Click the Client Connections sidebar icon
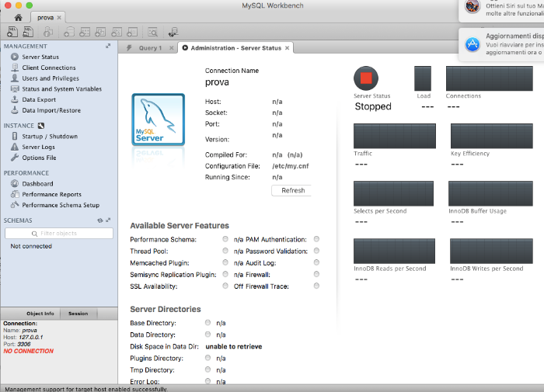544x392 pixels. point(15,68)
